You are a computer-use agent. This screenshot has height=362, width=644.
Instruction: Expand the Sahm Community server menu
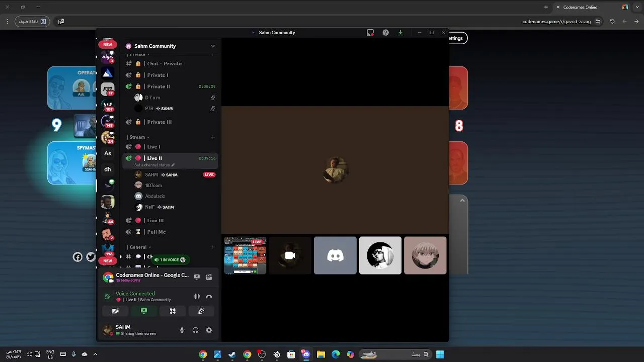point(213,46)
